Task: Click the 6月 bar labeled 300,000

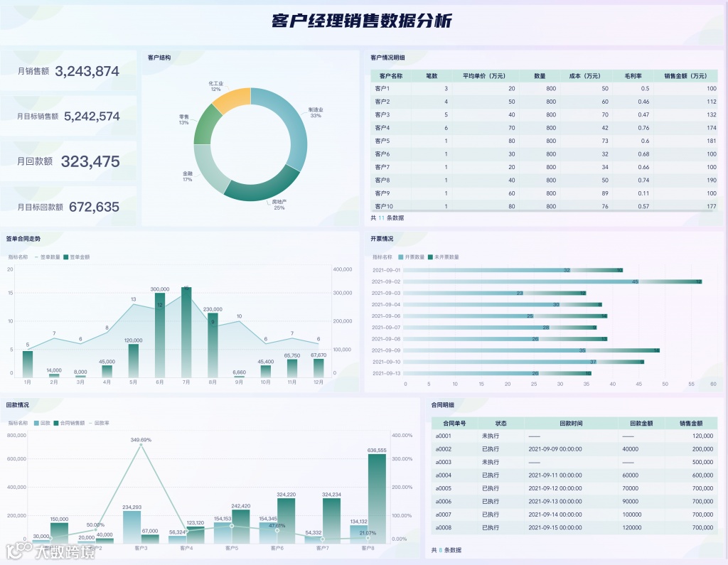Action: [160, 335]
